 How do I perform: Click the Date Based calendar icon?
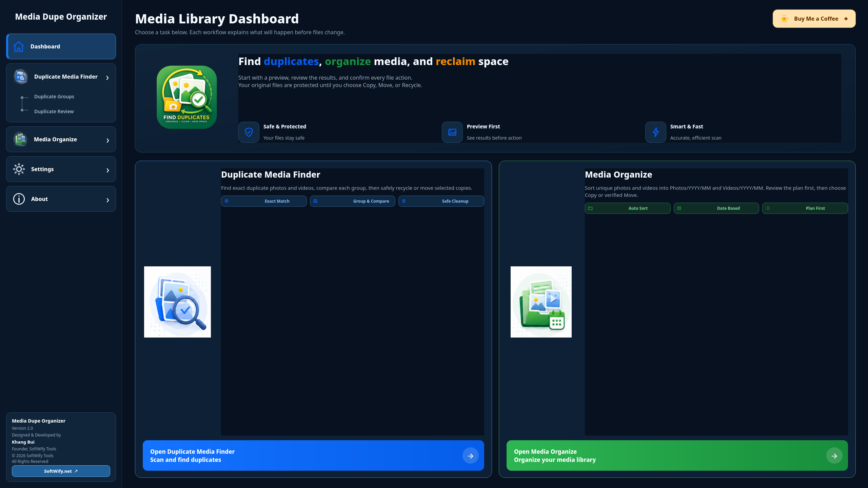[679, 208]
